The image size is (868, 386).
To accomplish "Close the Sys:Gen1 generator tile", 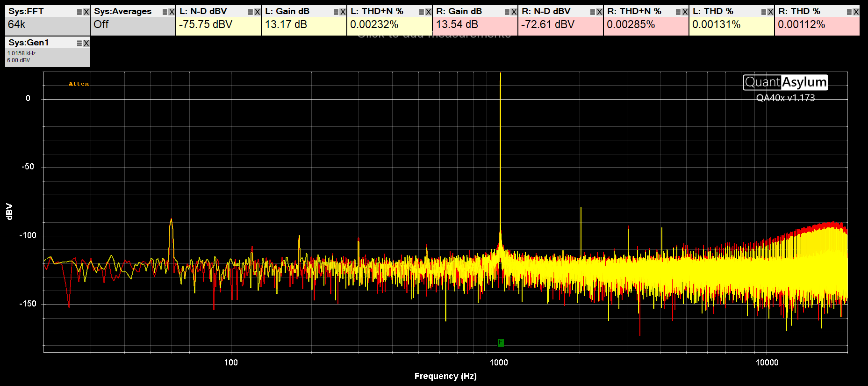I will coord(86,43).
